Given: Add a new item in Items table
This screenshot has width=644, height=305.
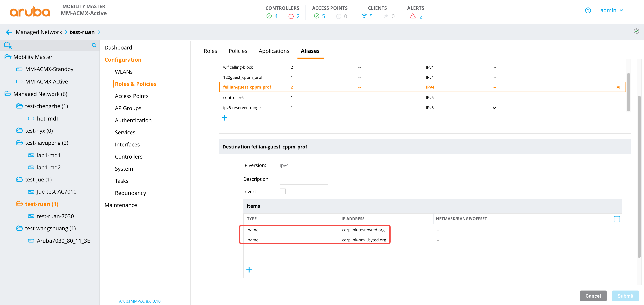Looking at the screenshot, I should (249, 270).
